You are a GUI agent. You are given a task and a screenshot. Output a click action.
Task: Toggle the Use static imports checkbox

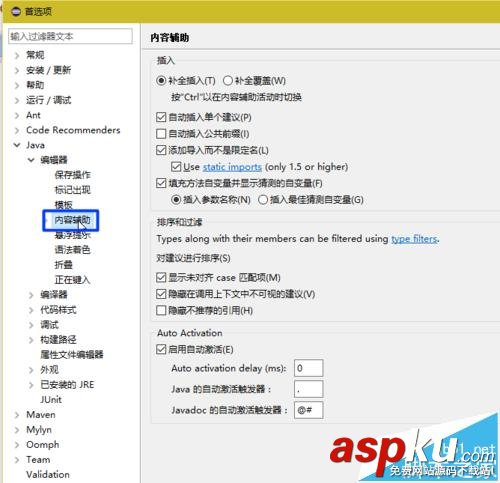[x=176, y=167]
